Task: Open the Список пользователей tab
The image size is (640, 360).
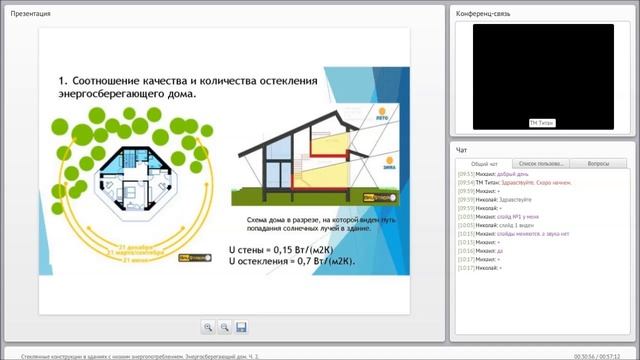Action: point(541,163)
